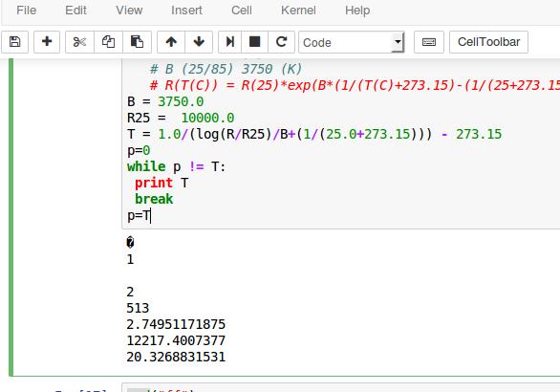Restart the kernel with the circular arrow
Image resolution: width=560 pixels, height=392 pixels.
(281, 42)
